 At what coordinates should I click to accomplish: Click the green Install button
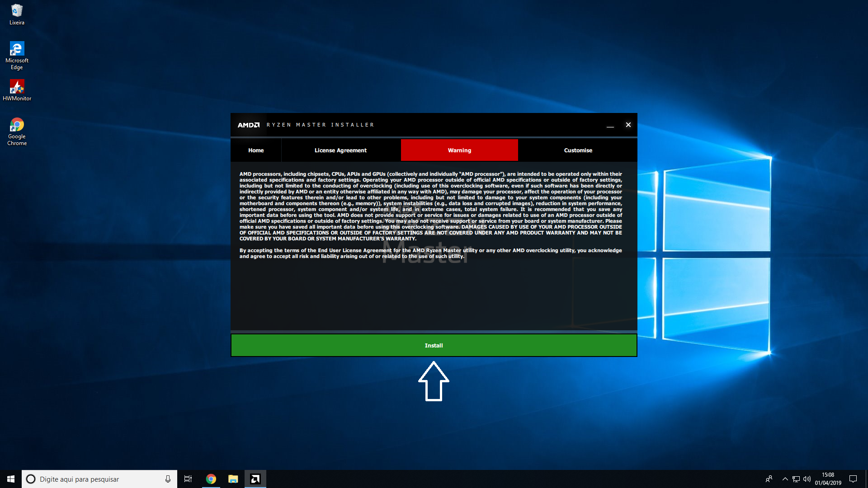(434, 345)
